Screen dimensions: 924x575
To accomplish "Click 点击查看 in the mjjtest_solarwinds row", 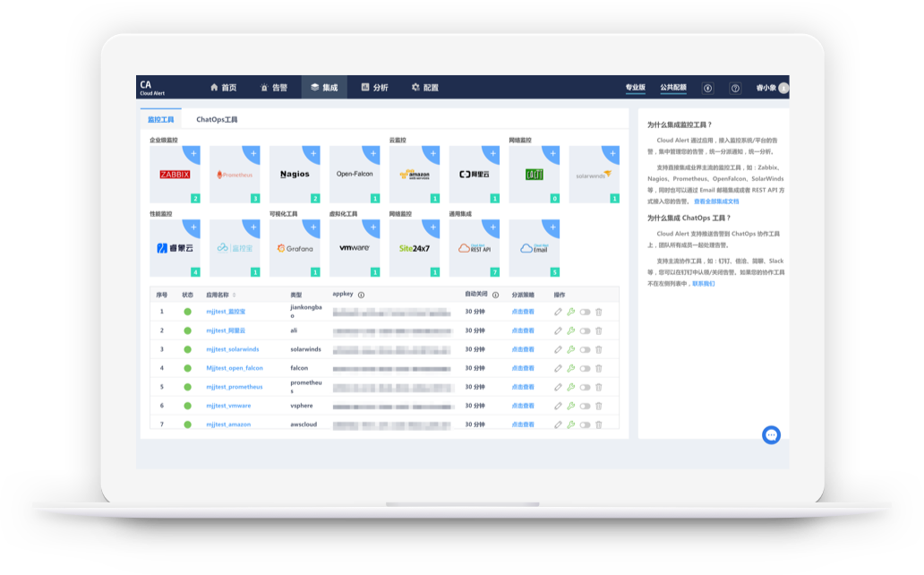I will point(523,349).
